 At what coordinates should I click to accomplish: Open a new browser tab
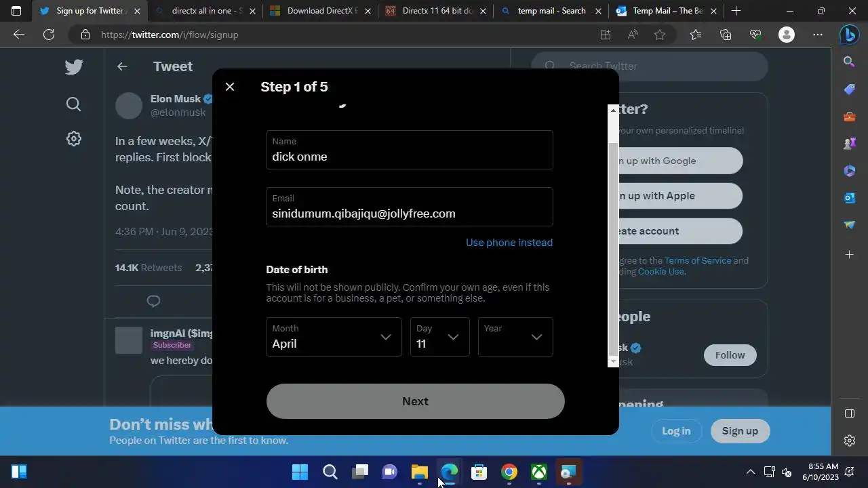click(x=736, y=11)
